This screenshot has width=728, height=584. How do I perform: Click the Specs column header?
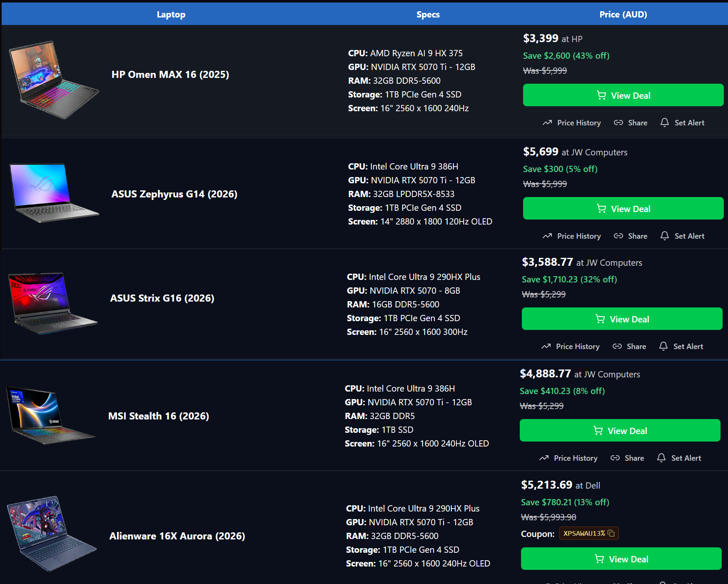coord(428,15)
